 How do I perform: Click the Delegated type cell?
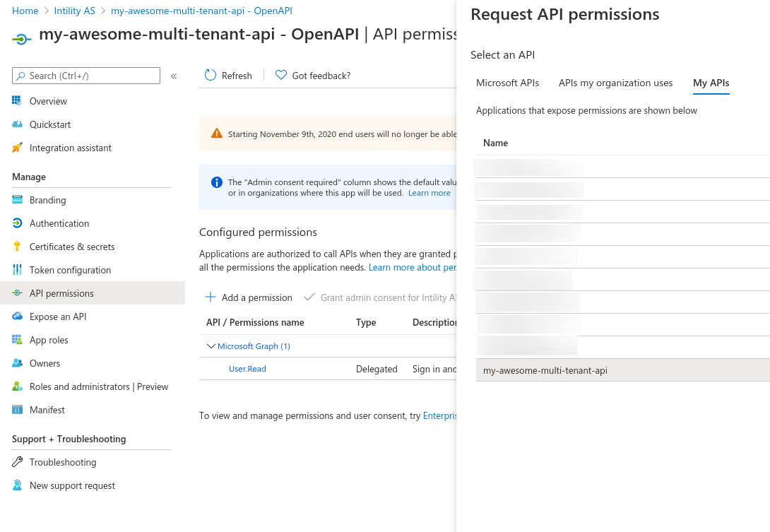[x=377, y=369]
